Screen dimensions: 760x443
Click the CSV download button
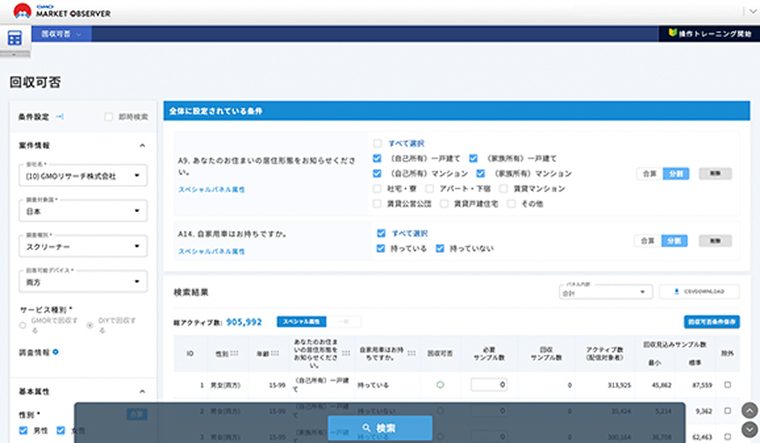(699, 292)
